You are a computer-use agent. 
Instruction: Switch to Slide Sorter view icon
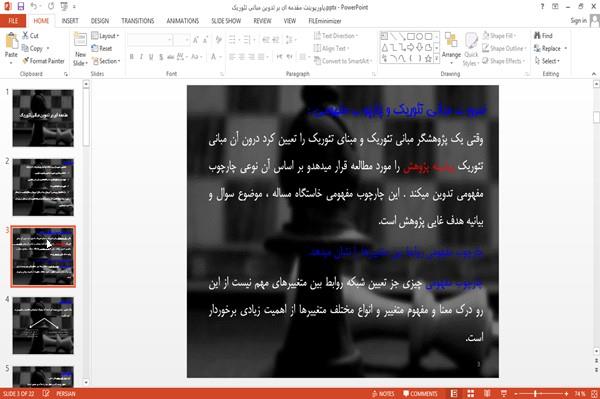point(471,394)
